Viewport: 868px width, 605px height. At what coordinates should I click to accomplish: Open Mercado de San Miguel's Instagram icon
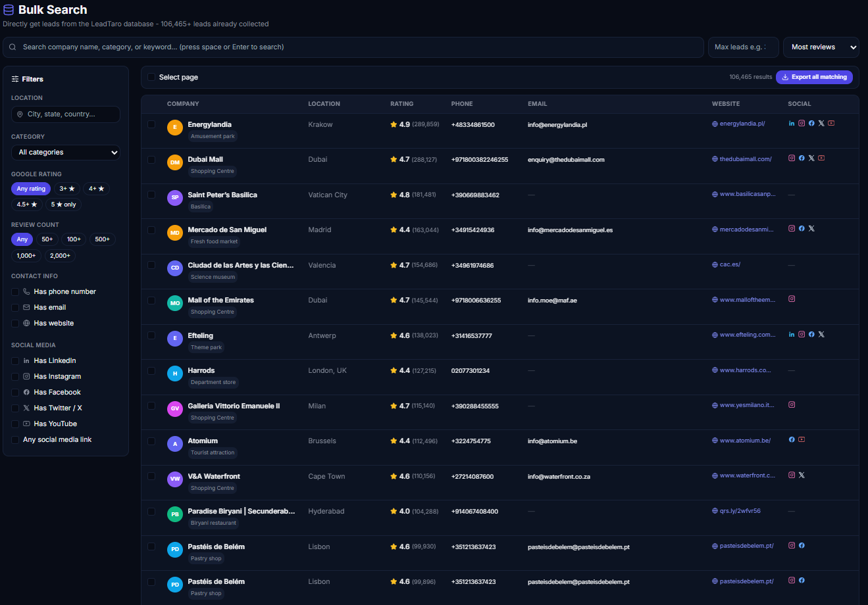click(x=792, y=229)
